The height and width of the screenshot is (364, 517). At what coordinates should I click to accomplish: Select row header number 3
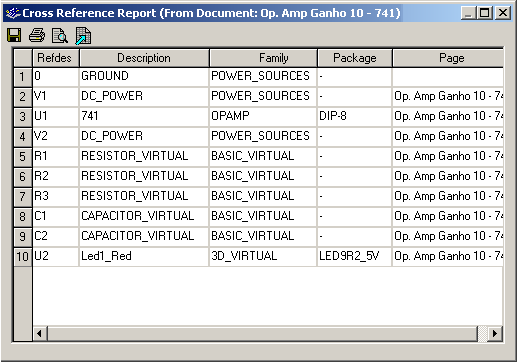point(23,117)
